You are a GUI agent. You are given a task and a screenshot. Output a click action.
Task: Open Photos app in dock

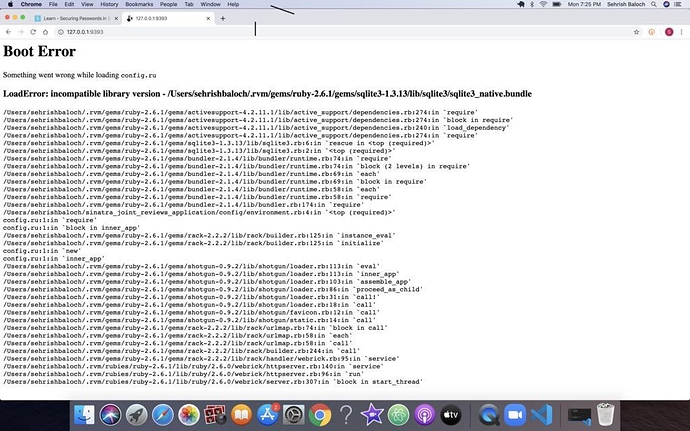point(189,415)
